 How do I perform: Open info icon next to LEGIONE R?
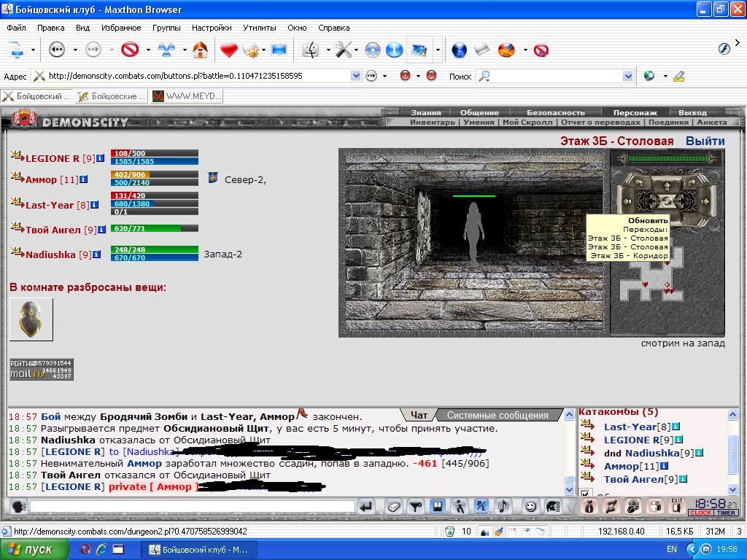coord(100,158)
